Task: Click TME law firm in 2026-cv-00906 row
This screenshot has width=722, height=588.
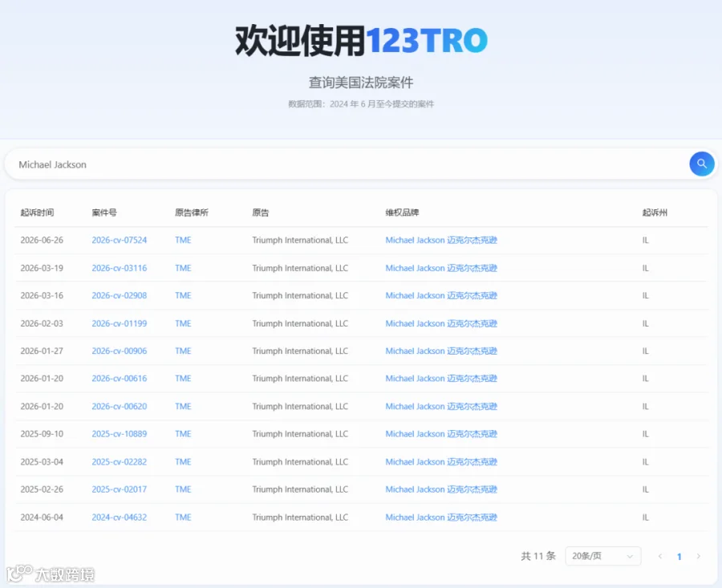Action: coord(183,351)
